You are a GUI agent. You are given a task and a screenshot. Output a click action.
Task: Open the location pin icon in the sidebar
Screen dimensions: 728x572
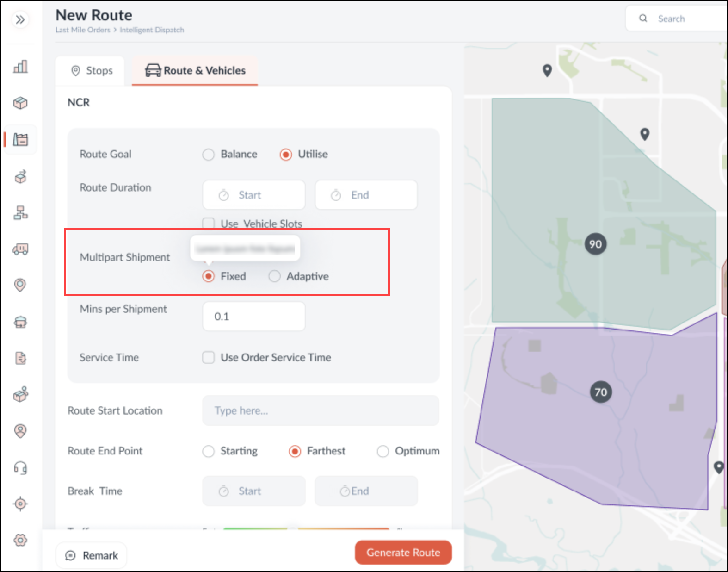pyautogui.click(x=20, y=285)
